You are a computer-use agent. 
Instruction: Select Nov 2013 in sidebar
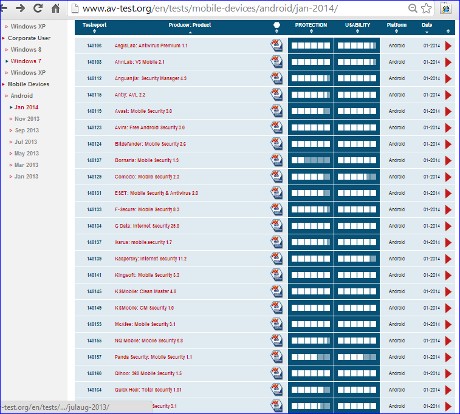click(27, 119)
